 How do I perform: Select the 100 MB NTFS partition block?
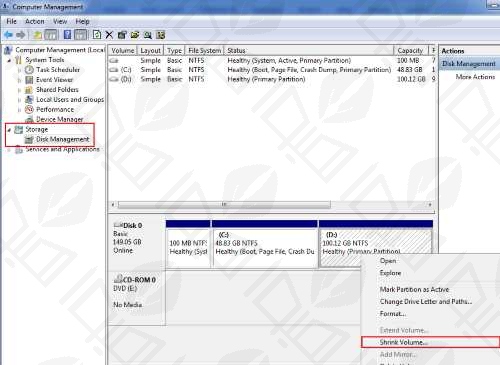188,244
